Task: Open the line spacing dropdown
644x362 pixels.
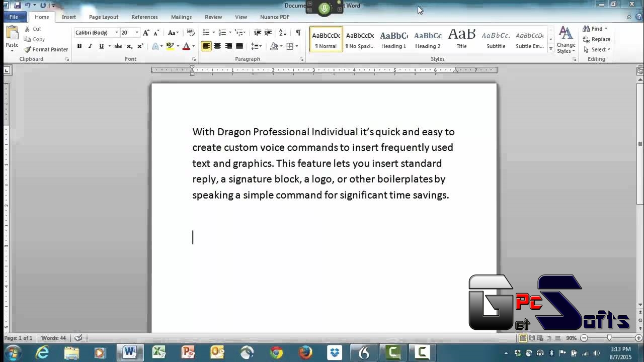Action: [x=257, y=46]
